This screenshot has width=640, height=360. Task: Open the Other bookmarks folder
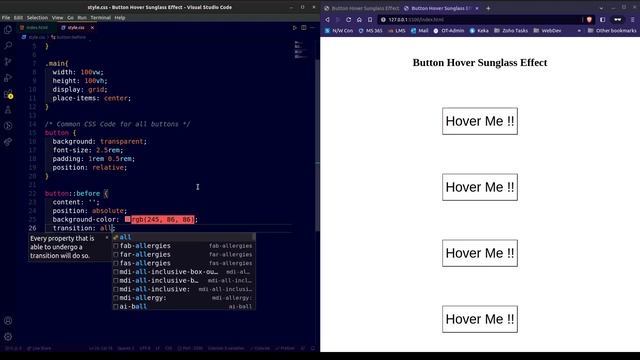(612, 31)
